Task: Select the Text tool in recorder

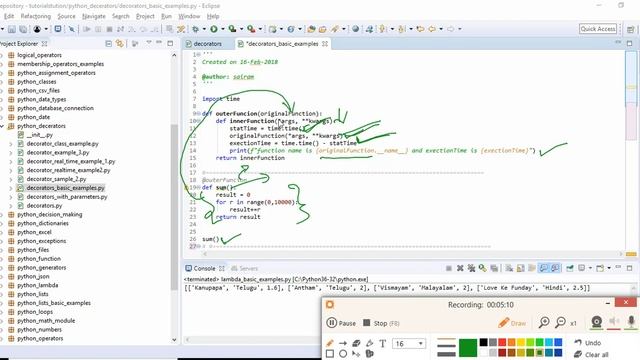Action: (382, 344)
